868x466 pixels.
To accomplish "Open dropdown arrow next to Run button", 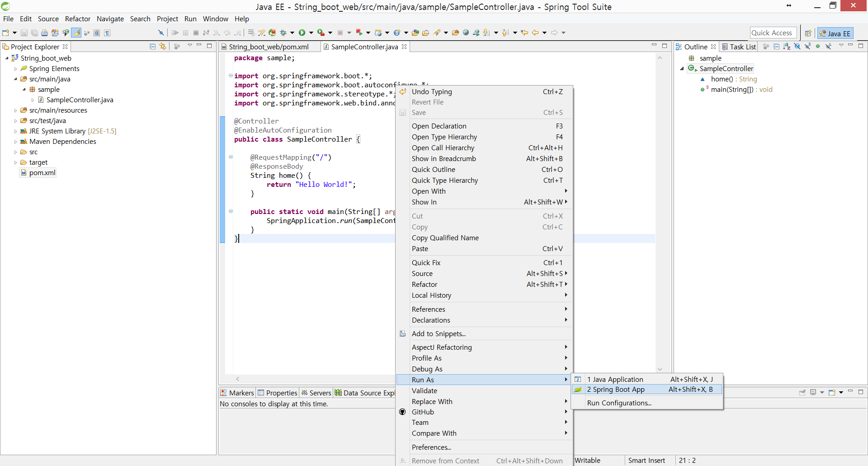I will click(x=311, y=33).
